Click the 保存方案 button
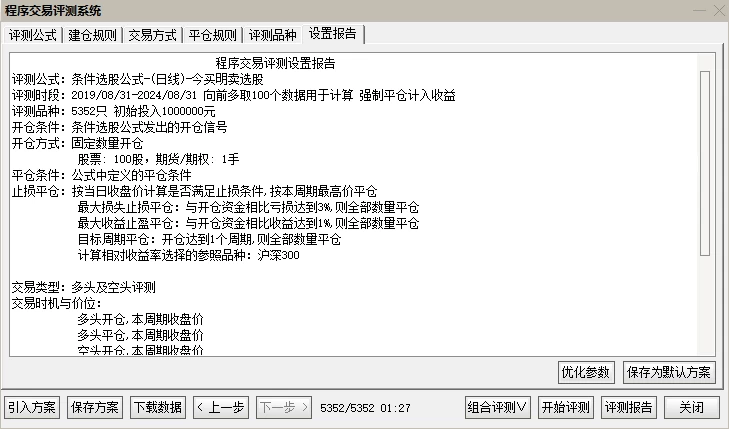 coord(95,408)
